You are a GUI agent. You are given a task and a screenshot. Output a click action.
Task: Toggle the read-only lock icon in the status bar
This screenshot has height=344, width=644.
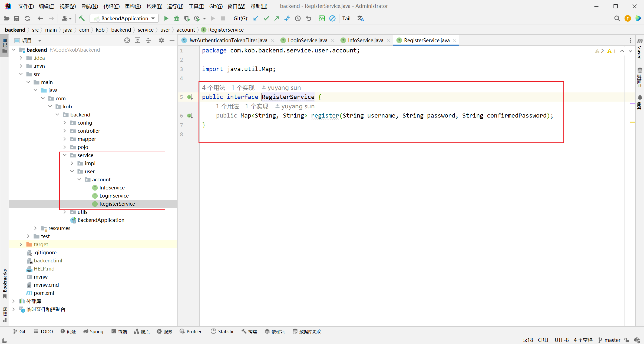click(627, 340)
